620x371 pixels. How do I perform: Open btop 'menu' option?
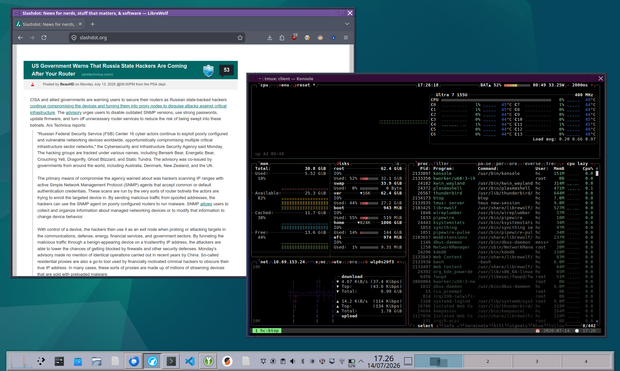284,85
